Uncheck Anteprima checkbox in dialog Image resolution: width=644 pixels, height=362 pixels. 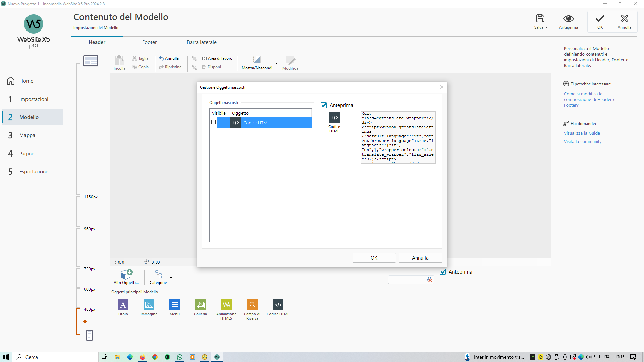[324, 105]
